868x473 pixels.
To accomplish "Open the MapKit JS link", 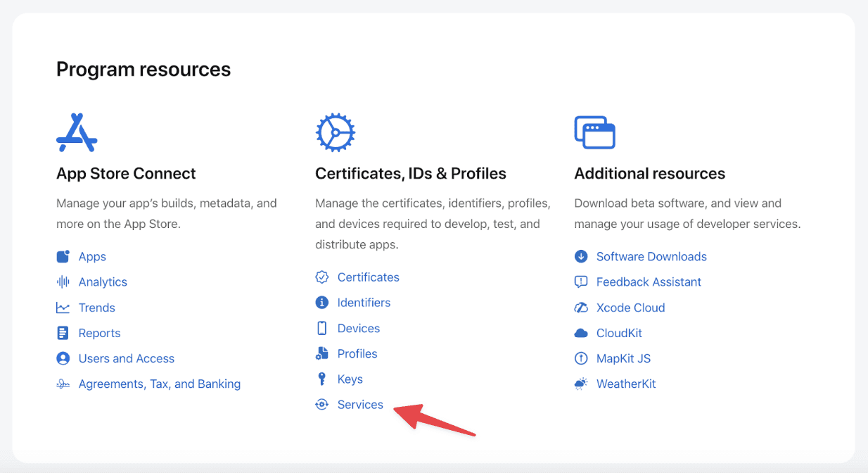I will click(x=623, y=358).
